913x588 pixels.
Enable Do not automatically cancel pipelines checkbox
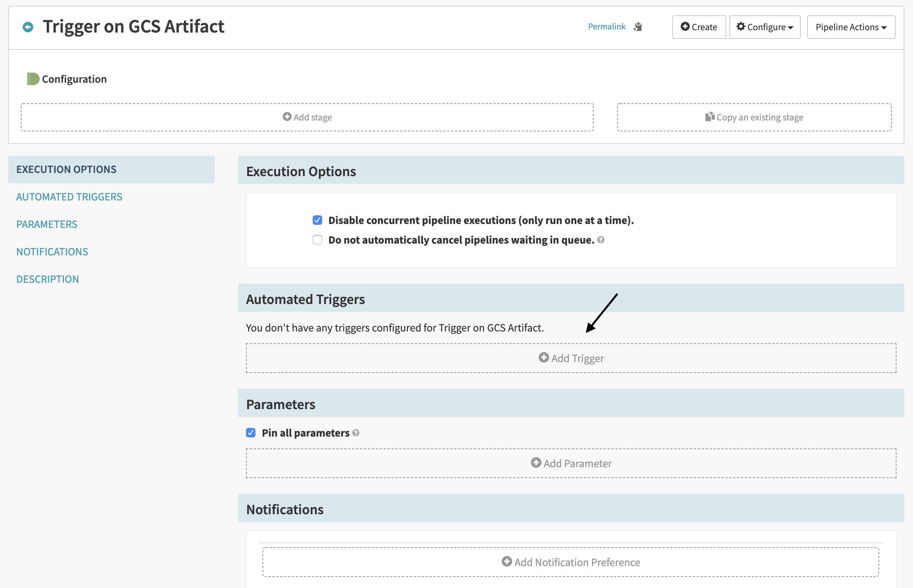317,240
